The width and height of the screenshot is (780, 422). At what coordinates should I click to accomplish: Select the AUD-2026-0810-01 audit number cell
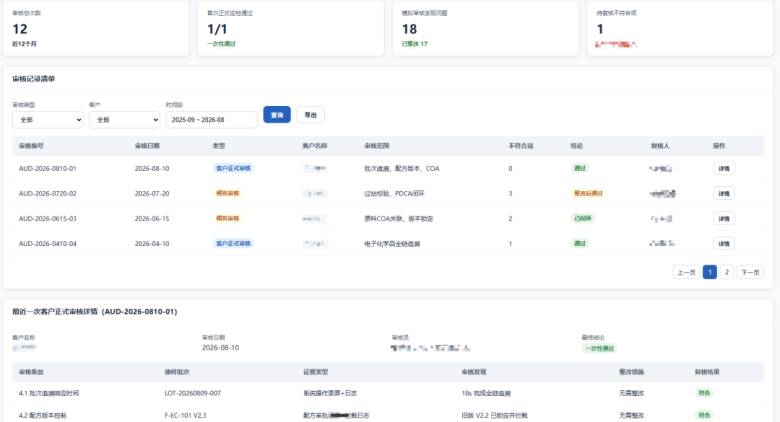[x=48, y=169]
